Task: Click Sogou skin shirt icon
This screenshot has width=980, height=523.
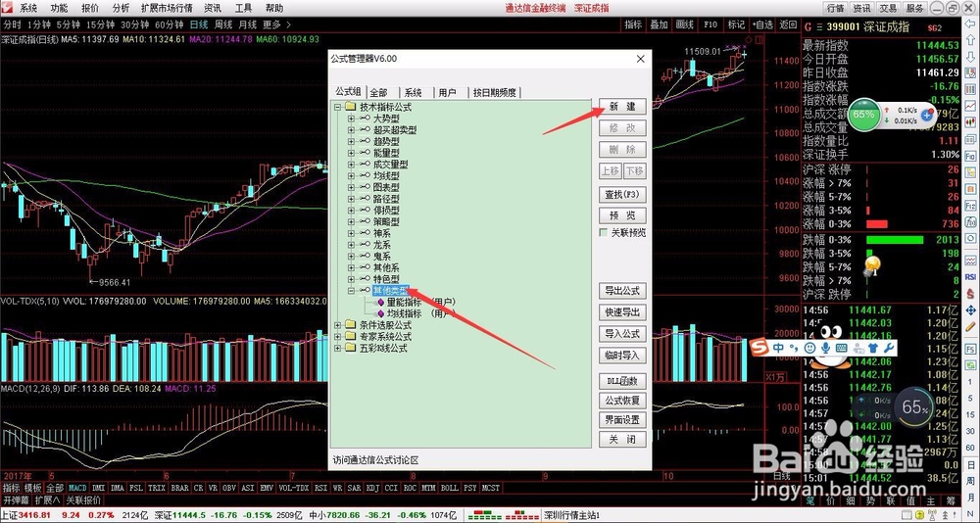Action: (x=873, y=348)
